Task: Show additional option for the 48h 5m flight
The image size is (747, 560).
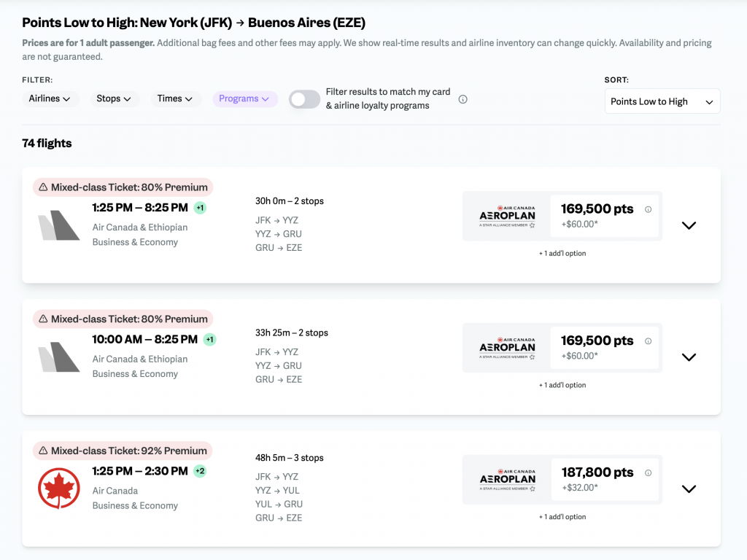Action: point(562,517)
